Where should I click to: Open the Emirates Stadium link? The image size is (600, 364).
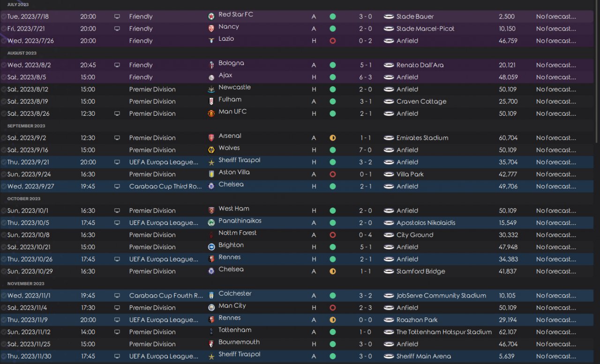(x=422, y=138)
